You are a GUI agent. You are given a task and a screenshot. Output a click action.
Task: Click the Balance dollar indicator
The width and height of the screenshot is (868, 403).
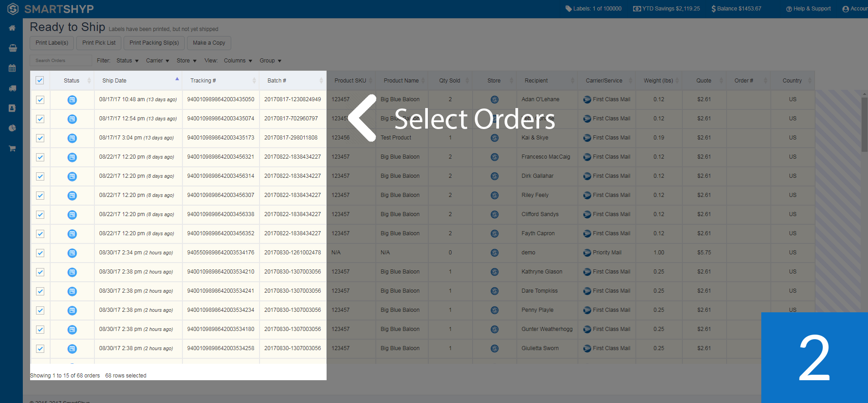point(736,9)
